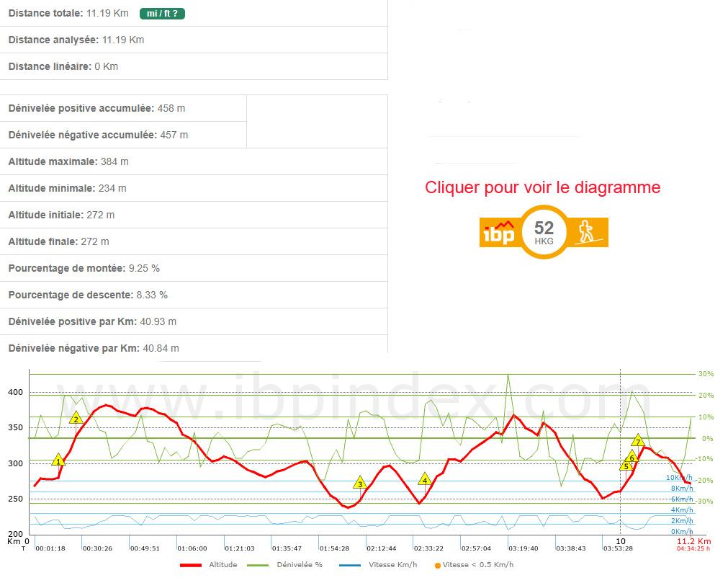This screenshot has height=583, width=728.
Task: Click the red 11.2 Km end distance label
Action: tap(693, 540)
